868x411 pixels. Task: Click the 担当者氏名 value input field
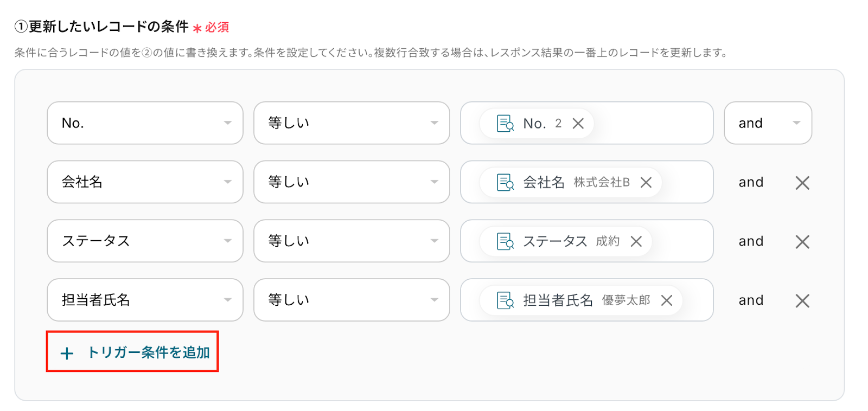(697, 300)
